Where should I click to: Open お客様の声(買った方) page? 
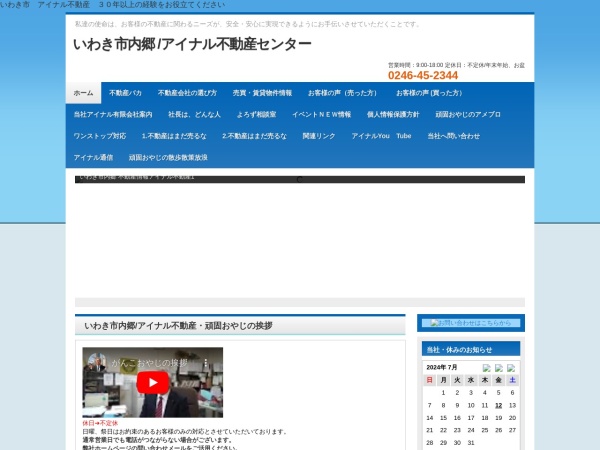click(x=429, y=93)
